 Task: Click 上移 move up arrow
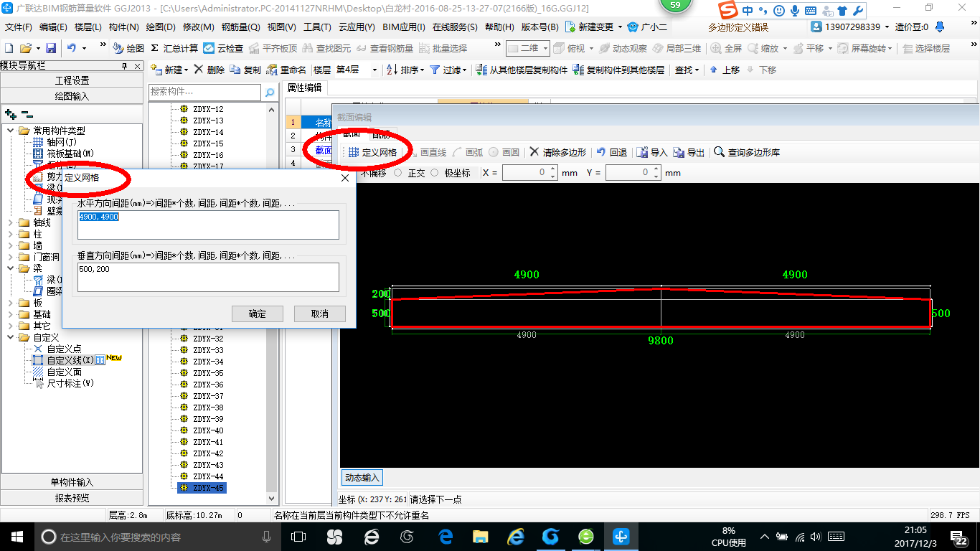click(x=724, y=70)
